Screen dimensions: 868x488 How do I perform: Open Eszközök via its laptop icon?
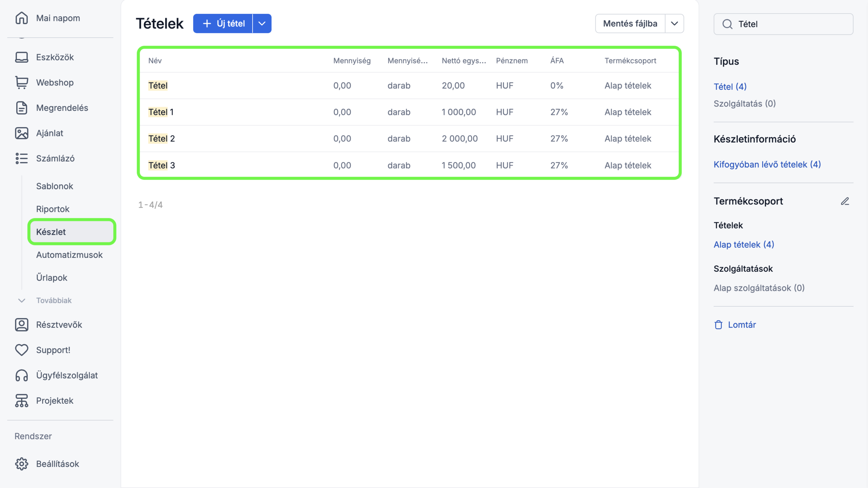(x=22, y=57)
